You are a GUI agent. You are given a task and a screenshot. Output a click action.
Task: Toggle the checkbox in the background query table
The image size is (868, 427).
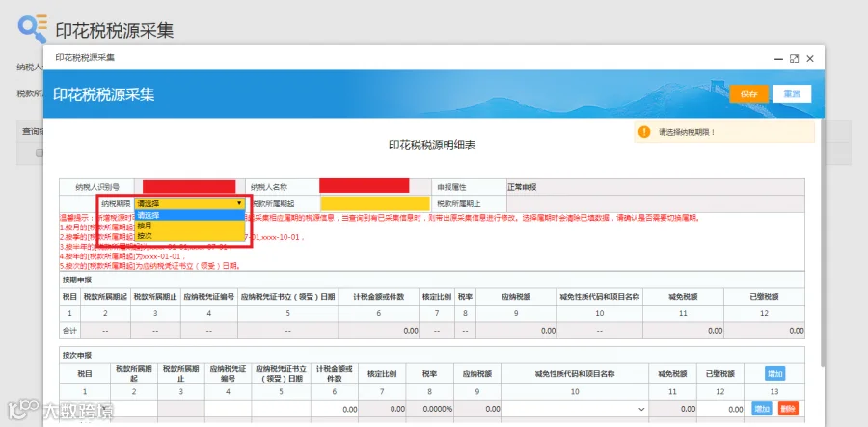(40, 153)
